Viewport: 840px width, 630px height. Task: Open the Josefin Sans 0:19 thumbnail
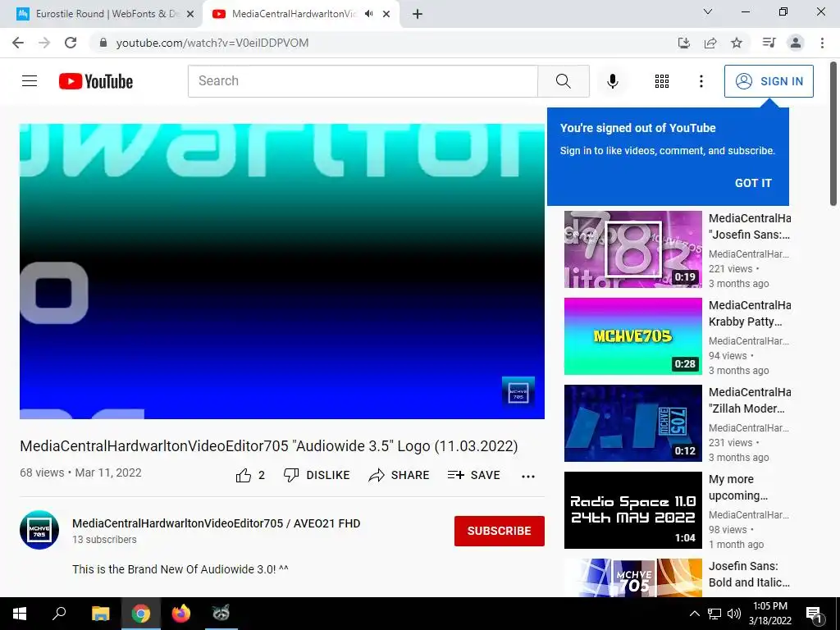pos(632,249)
